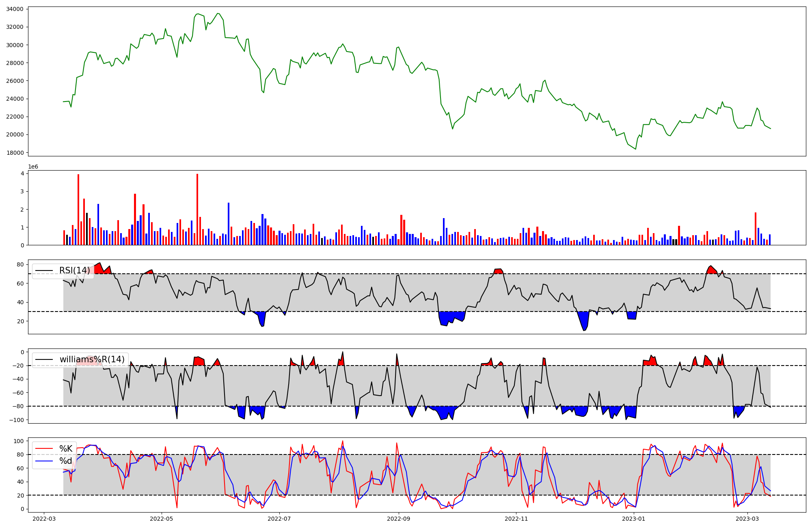Click the 34000 price axis tick label

(x=15, y=9)
